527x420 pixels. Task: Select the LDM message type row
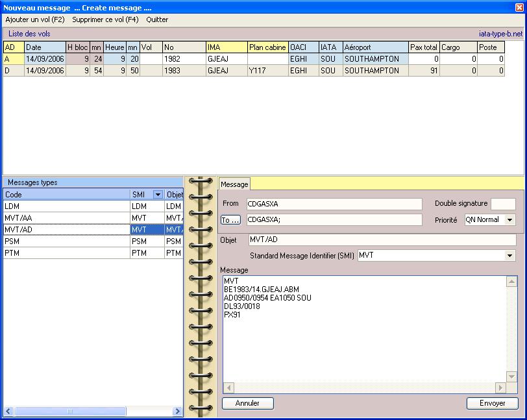pyautogui.click(x=65, y=206)
